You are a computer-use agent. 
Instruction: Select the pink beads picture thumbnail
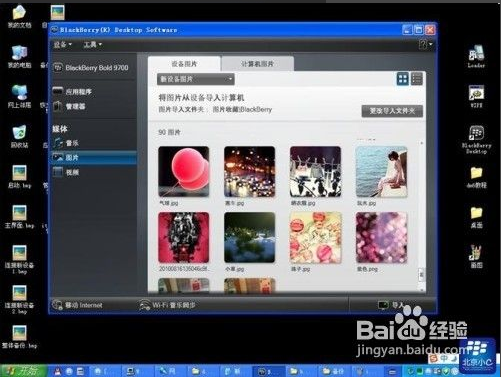click(x=315, y=237)
